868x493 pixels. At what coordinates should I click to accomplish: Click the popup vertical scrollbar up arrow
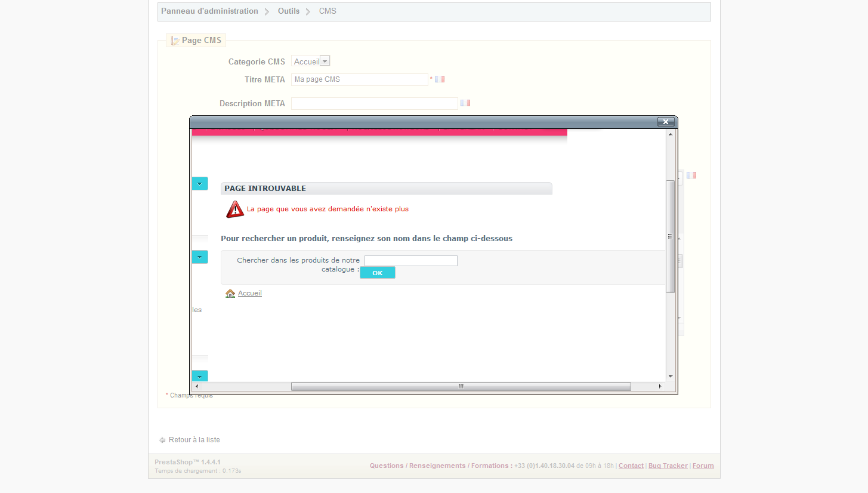pyautogui.click(x=671, y=134)
